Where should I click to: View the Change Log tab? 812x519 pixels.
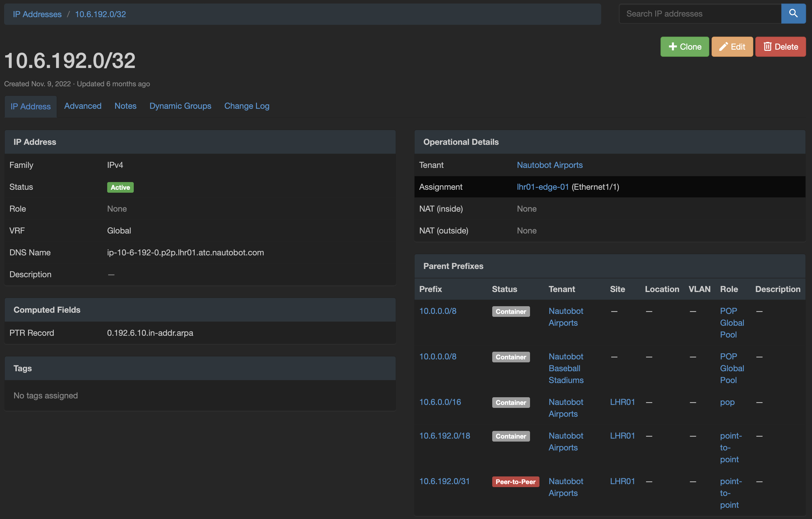247,106
